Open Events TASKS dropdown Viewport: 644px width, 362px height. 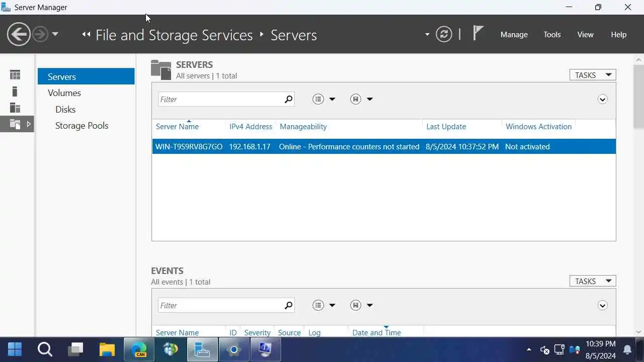coord(593,281)
